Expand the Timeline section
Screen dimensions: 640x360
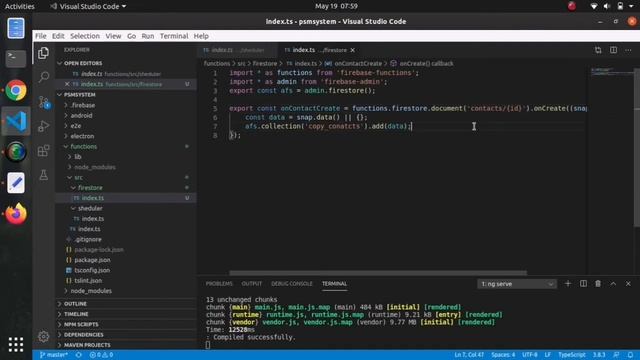(x=76, y=314)
